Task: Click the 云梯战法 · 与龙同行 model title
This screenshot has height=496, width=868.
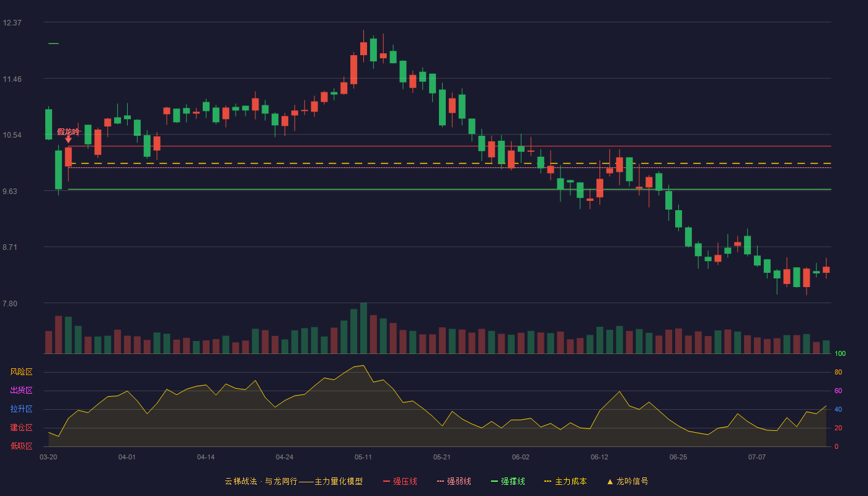Action: click(x=261, y=481)
